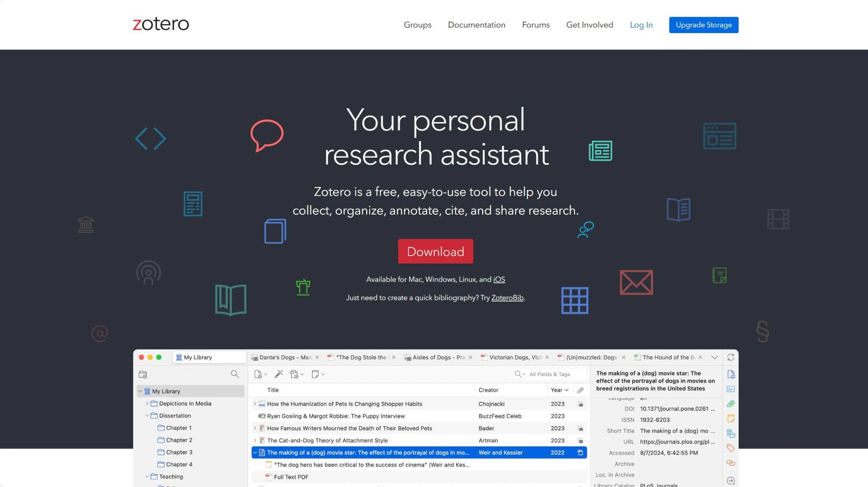Click the attachment icon on the Artman row
The height and width of the screenshot is (487, 868).
coord(580,441)
